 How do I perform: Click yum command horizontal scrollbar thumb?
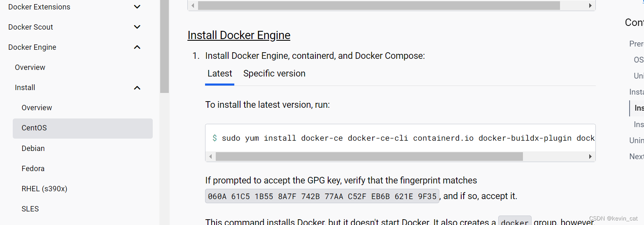click(369, 157)
